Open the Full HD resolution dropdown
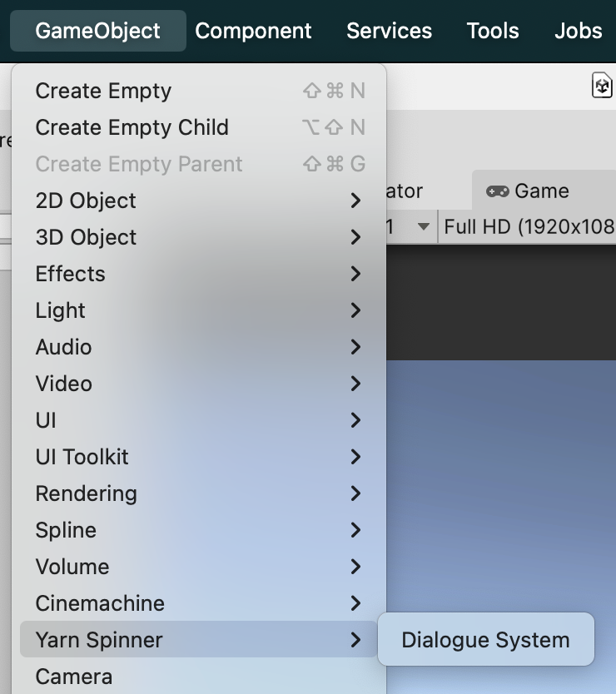The image size is (616, 694). coord(529,226)
